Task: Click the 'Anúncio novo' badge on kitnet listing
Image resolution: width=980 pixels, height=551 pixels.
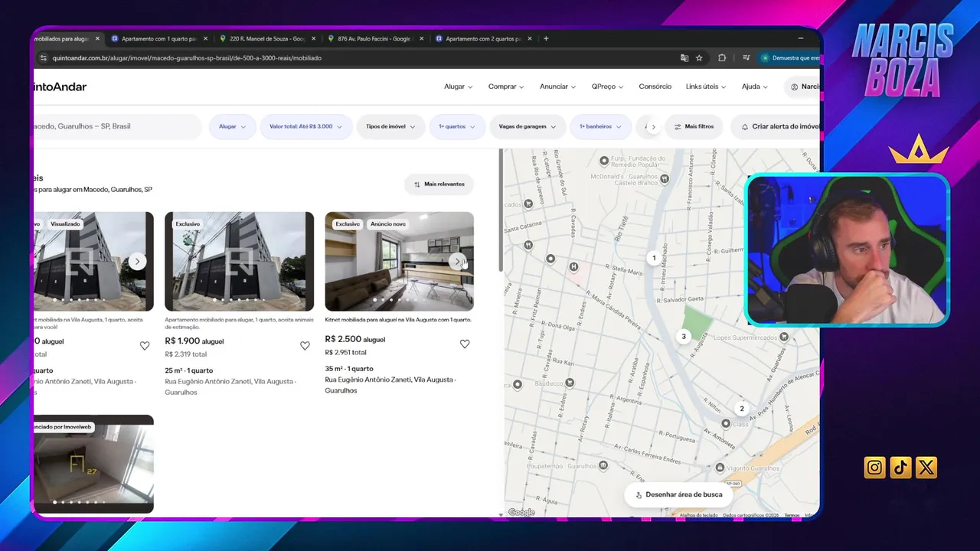Action: tap(388, 224)
